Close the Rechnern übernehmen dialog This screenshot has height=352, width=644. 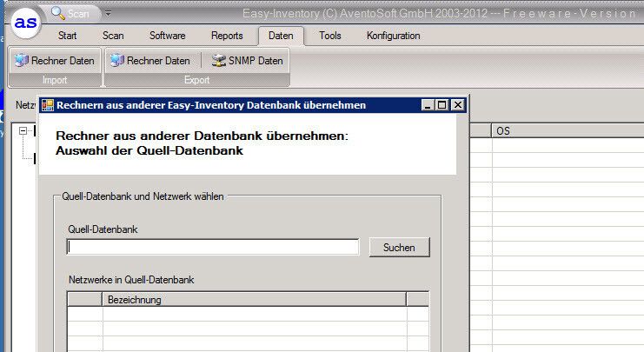457,105
